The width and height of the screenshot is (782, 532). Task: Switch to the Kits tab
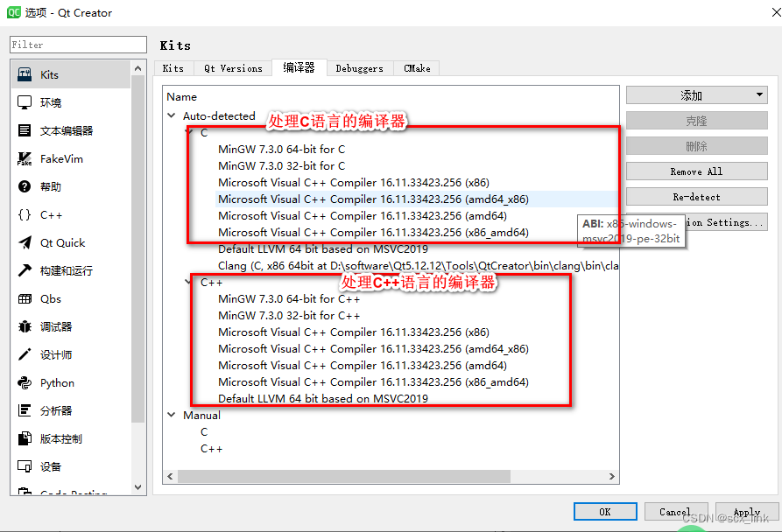tap(173, 68)
